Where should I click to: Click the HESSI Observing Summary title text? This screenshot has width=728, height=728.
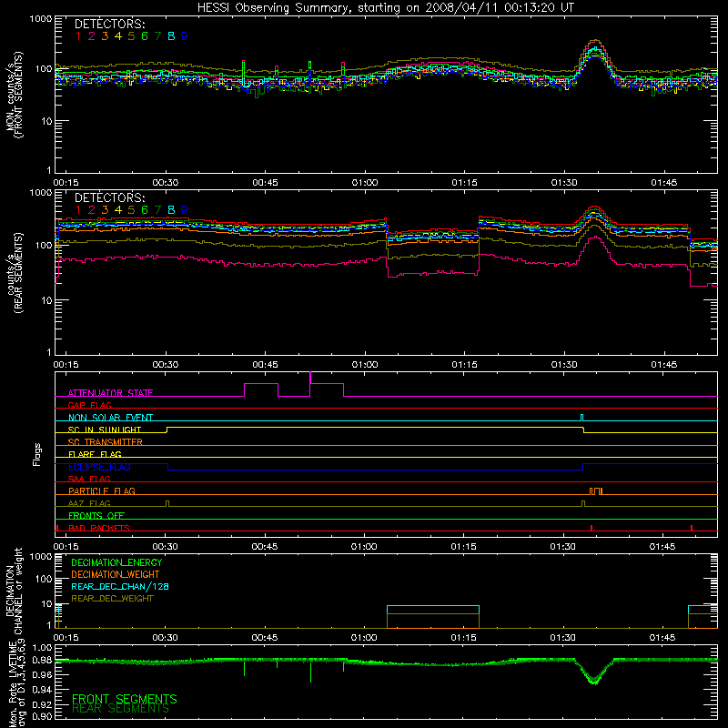coord(385,8)
